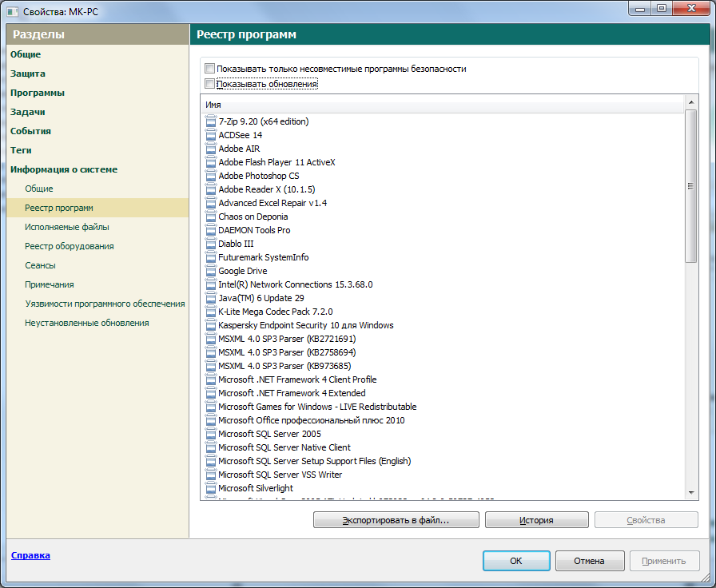Collapse the Информация о системе section
This screenshot has height=588, width=716.
64,169
